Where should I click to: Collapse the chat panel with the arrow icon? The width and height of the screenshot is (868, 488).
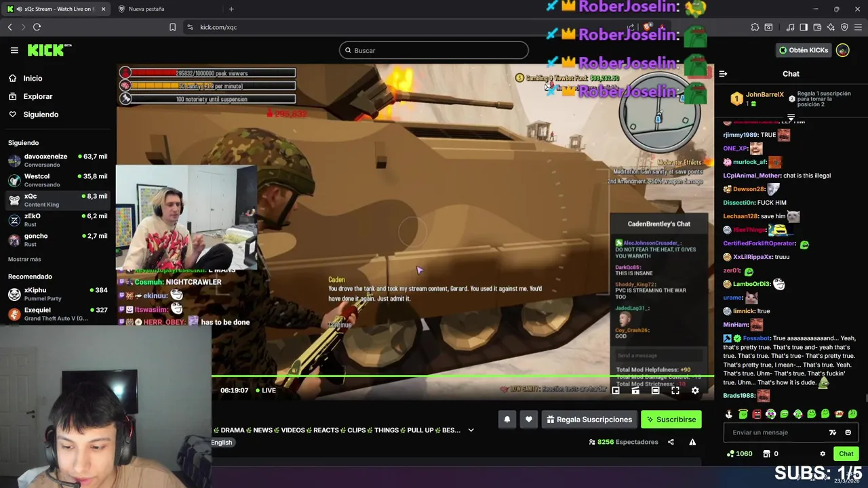click(723, 74)
